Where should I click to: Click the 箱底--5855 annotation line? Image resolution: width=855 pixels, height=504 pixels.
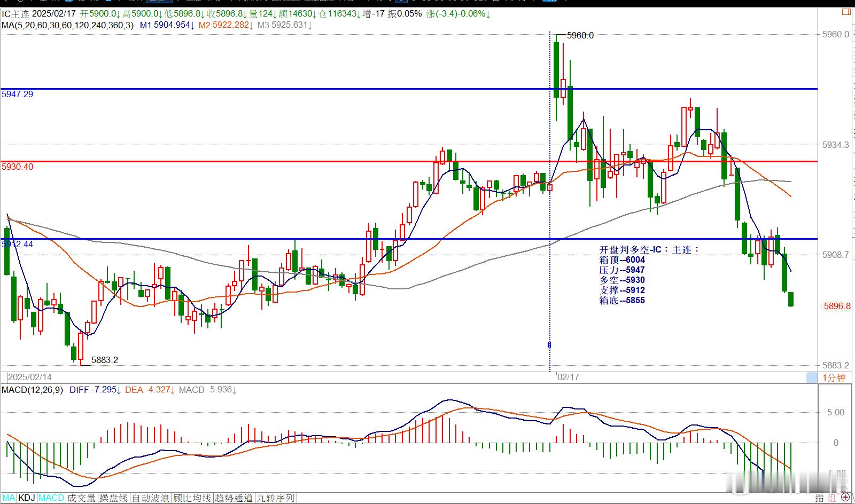pos(622,301)
